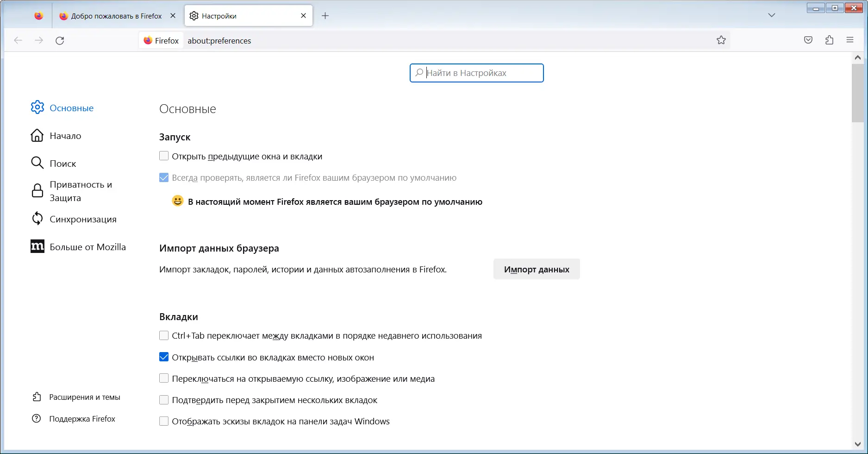The width and height of the screenshot is (868, 454).
Task: Open the Поддержка Firefox link
Action: 82,419
